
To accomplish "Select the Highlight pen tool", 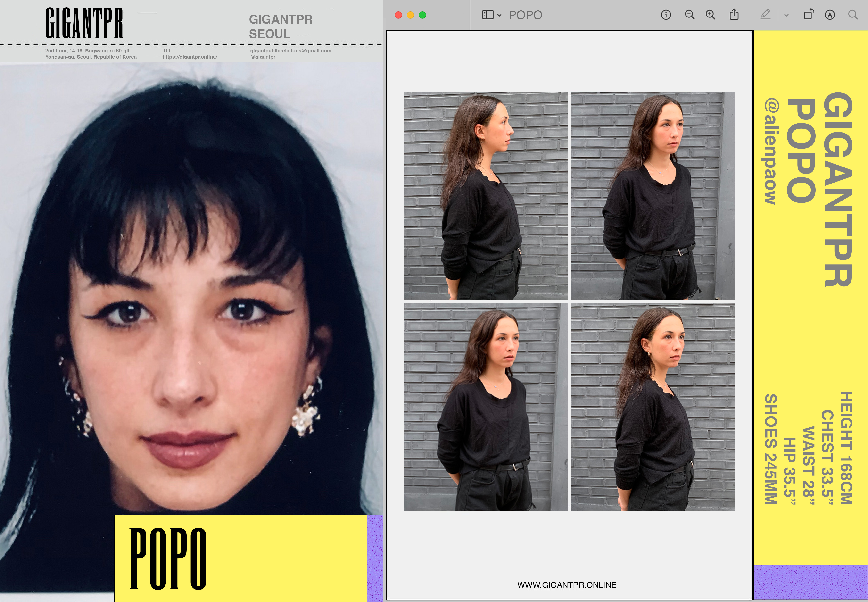I will (765, 15).
